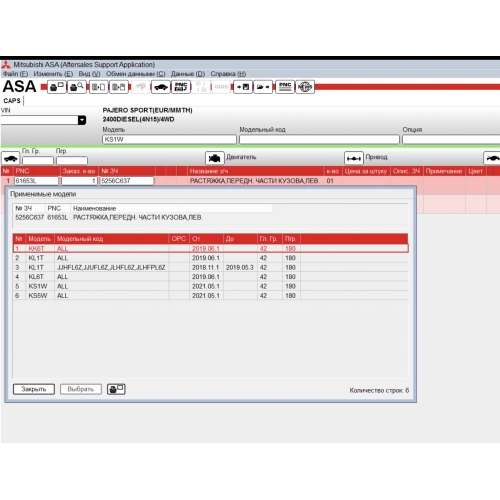Open the Файл menu
The width and height of the screenshot is (500, 500).
(15, 74)
